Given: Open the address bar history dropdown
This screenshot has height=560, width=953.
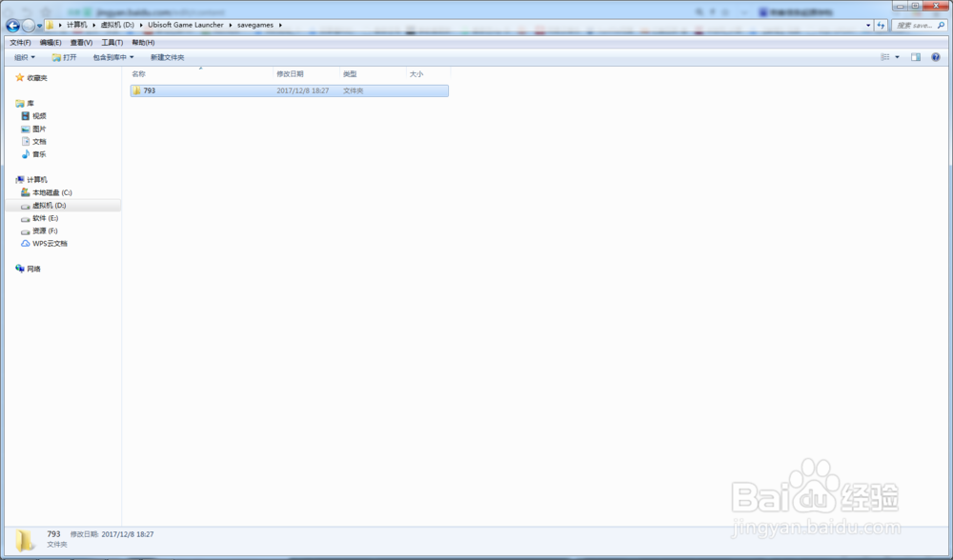Looking at the screenshot, I should (x=868, y=26).
